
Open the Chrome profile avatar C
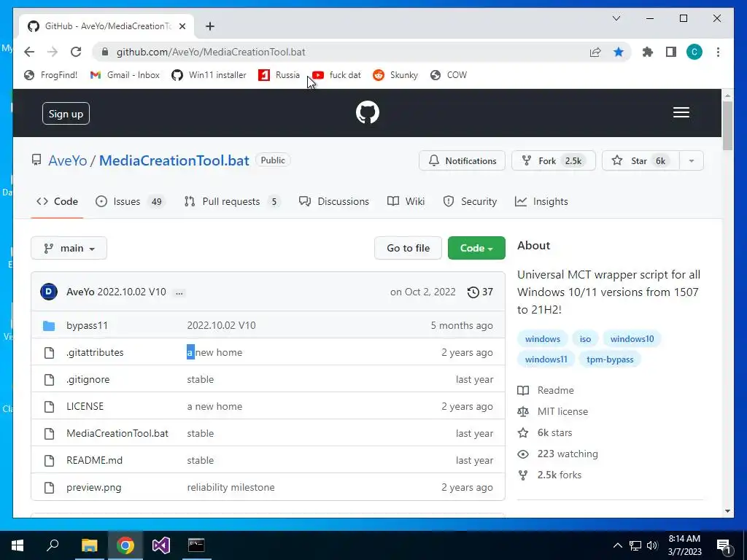point(694,52)
